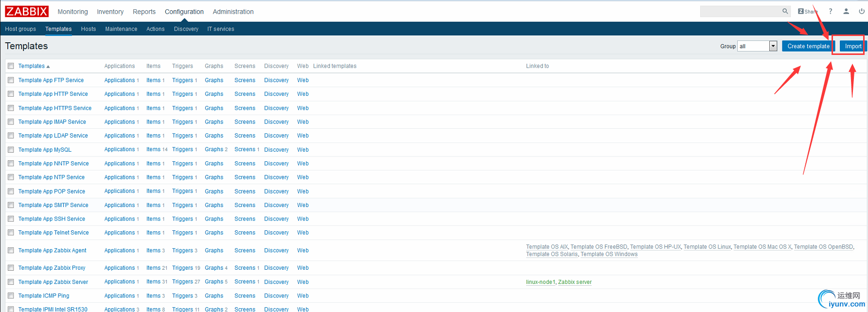Open Items for Template App Zabbix Server

[153, 282]
